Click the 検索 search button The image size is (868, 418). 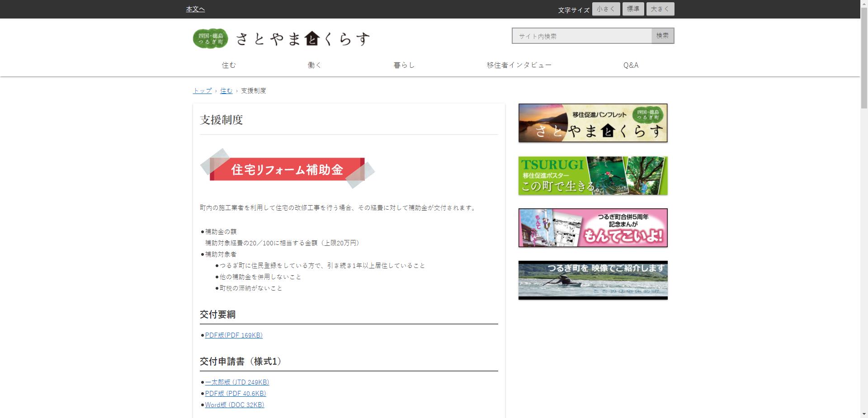pos(662,36)
